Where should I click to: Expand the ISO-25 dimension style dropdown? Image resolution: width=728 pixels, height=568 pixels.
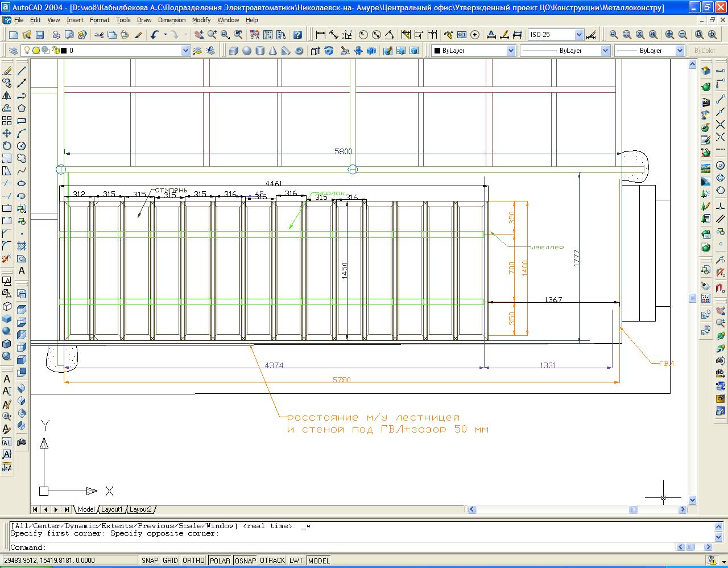[x=578, y=35]
